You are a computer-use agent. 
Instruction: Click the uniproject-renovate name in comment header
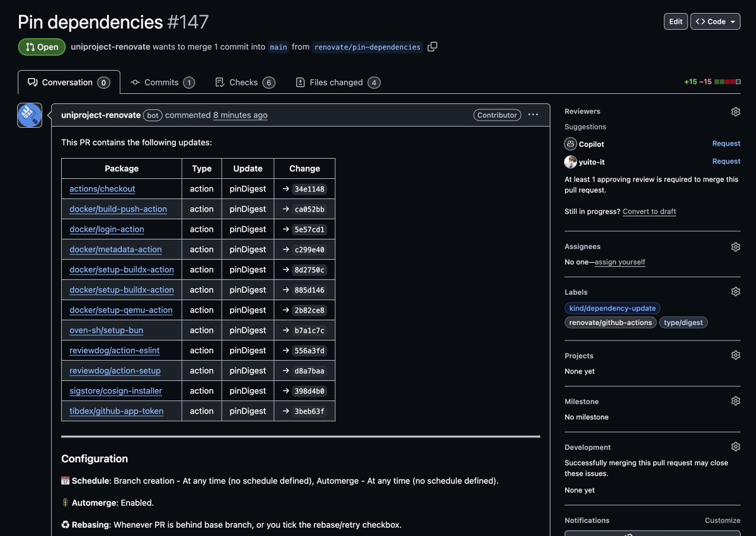click(x=101, y=115)
